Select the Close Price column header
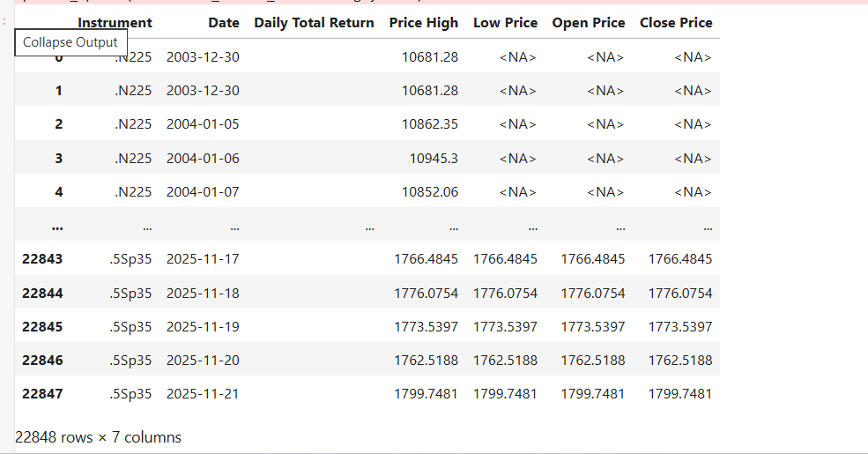Screen dimensions: 868x454 (x=676, y=23)
